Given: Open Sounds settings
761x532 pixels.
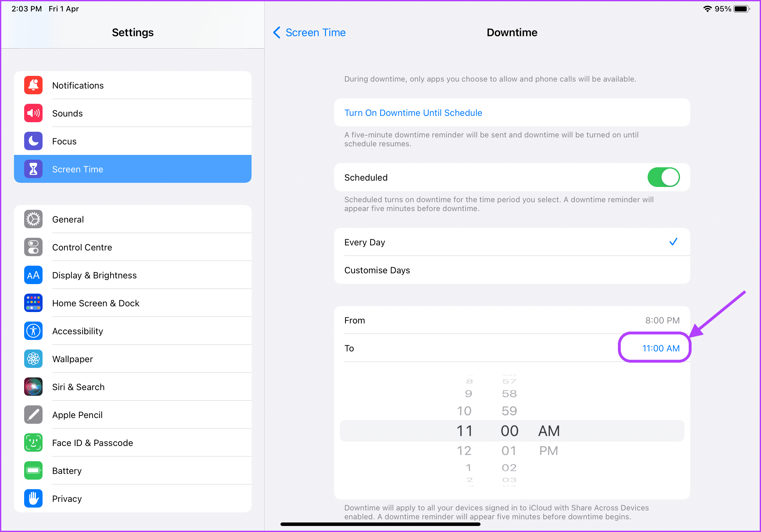Looking at the screenshot, I should pyautogui.click(x=132, y=113).
